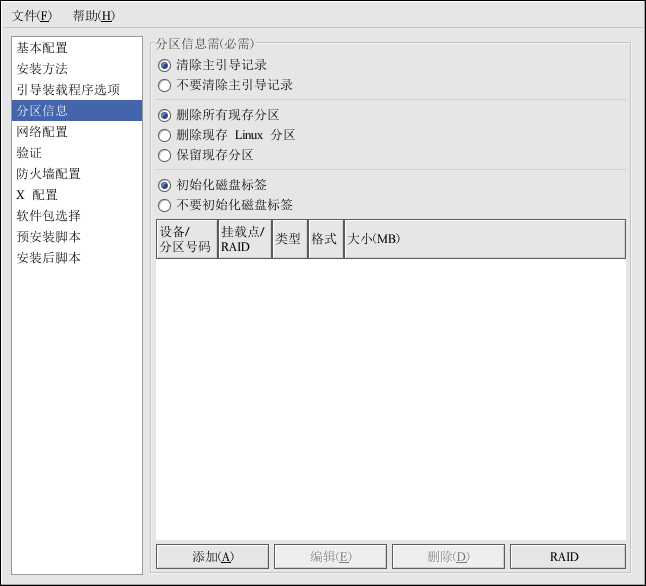The width and height of the screenshot is (646, 586).
Task: Open the 文件 menu
Action: [x=31, y=15]
